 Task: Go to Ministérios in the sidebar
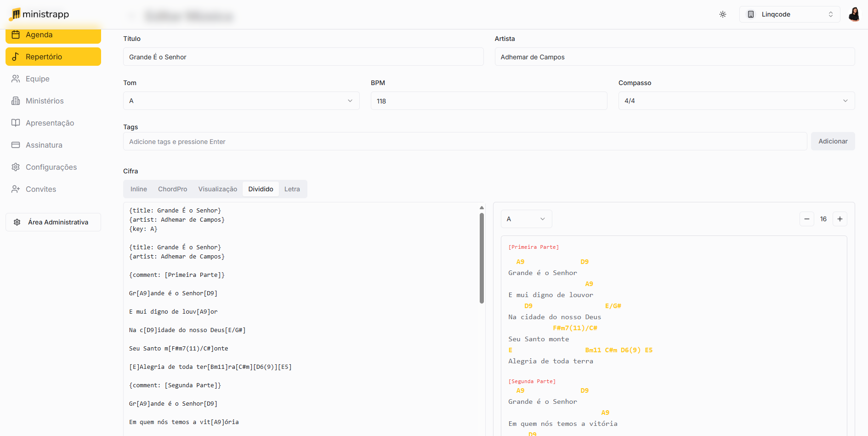[x=45, y=101]
